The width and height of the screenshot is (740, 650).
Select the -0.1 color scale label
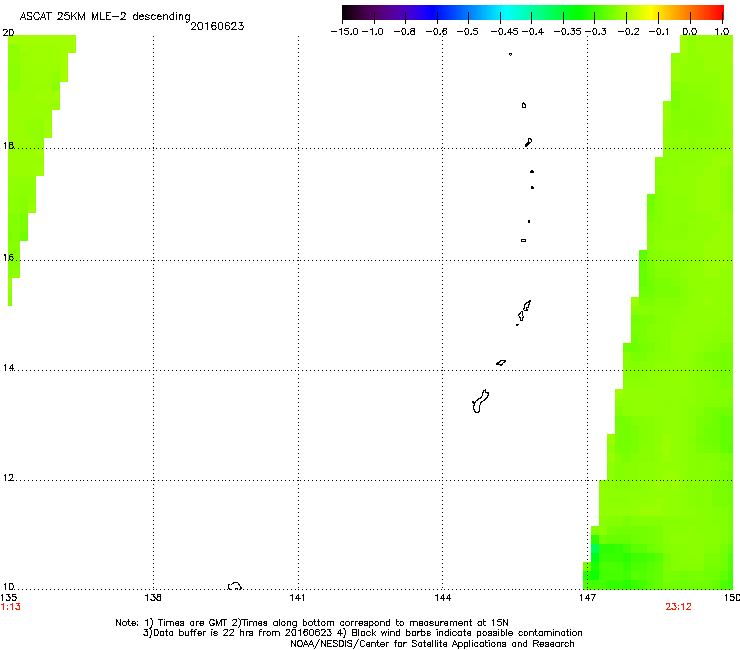pyautogui.click(x=659, y=32)
